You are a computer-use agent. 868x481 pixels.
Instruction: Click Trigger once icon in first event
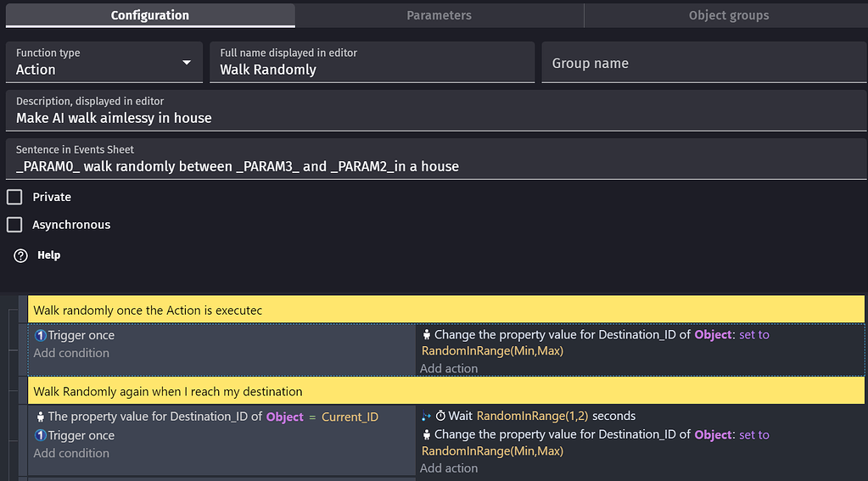click(x=41, y=335)
